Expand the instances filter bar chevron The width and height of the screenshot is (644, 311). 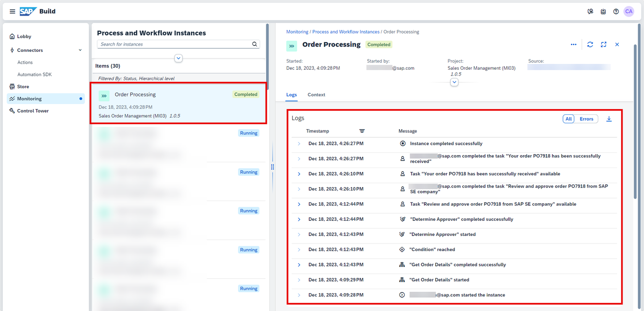pos(178,58)
